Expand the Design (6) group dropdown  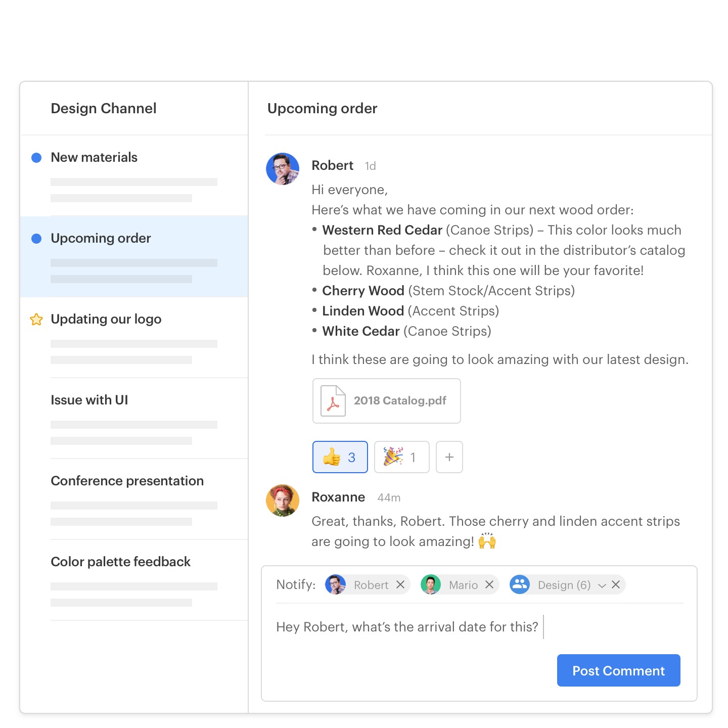tap(602, 585)
